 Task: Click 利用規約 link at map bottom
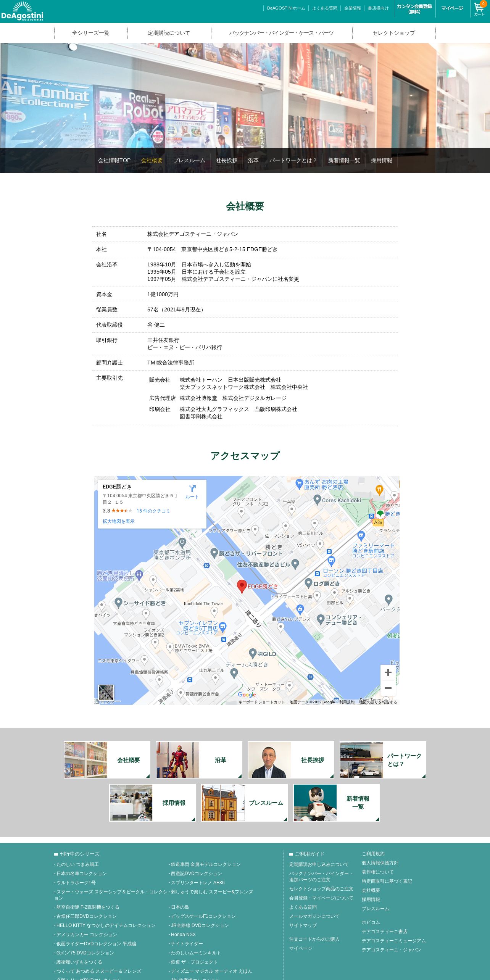(347, 702)
